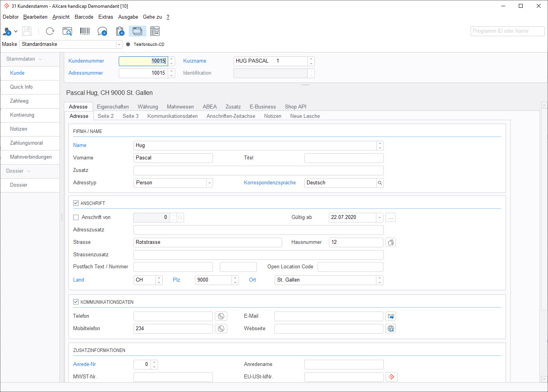
Task: Select Quick Info in the sidebar
Action: click(30, 87)
